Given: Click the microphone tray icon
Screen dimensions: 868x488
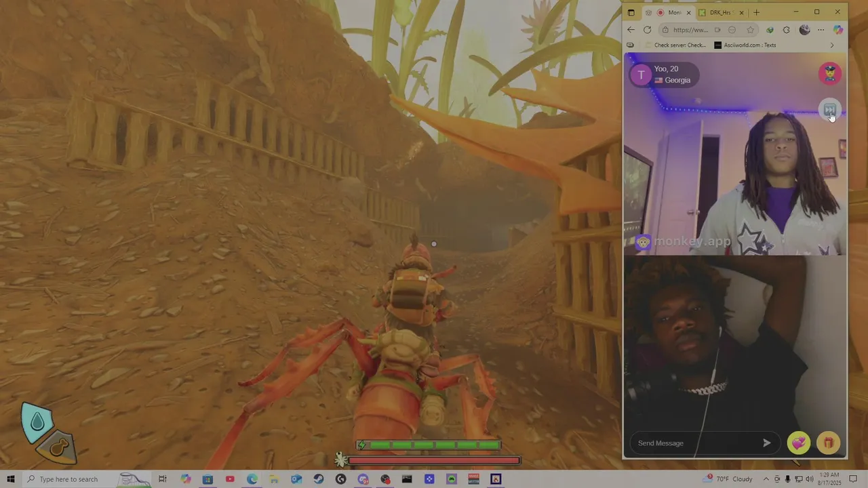Looking at the screenshot, I should tap(787, 479).
